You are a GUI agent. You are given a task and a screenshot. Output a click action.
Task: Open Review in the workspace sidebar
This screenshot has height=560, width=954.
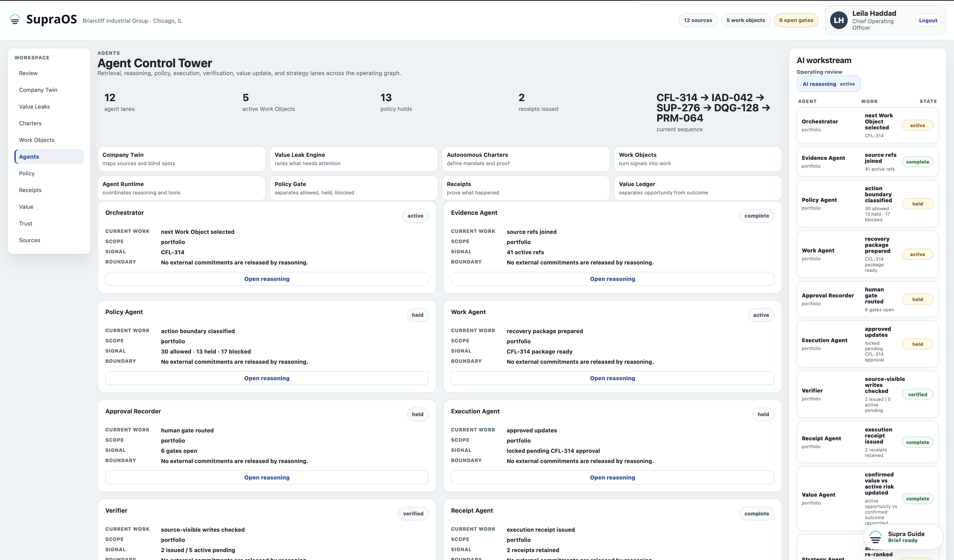(x=49, y=73)
